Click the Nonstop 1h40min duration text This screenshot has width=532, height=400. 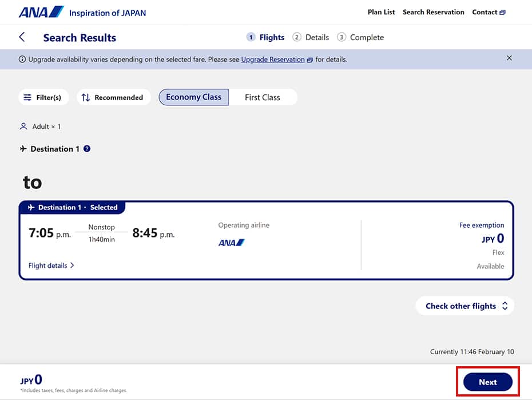point(101,233)
